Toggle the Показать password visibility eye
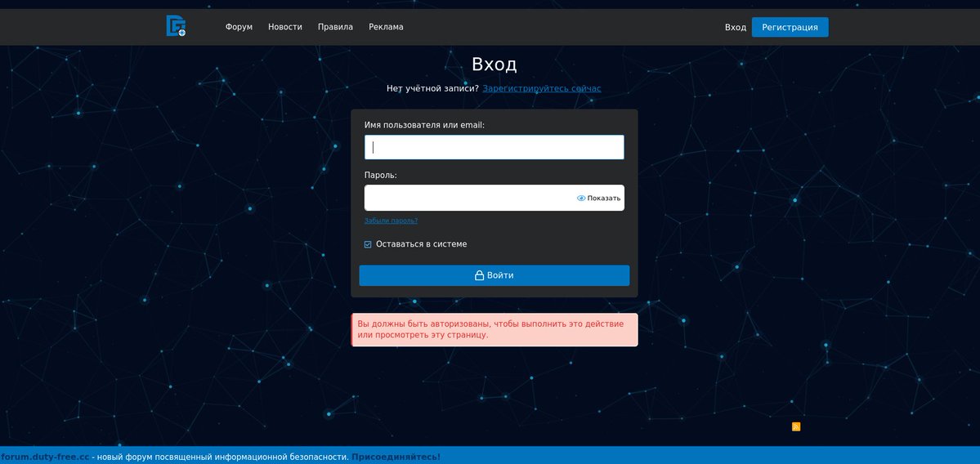Viewport: 980px width, 464px height. [x=598, y=198]
